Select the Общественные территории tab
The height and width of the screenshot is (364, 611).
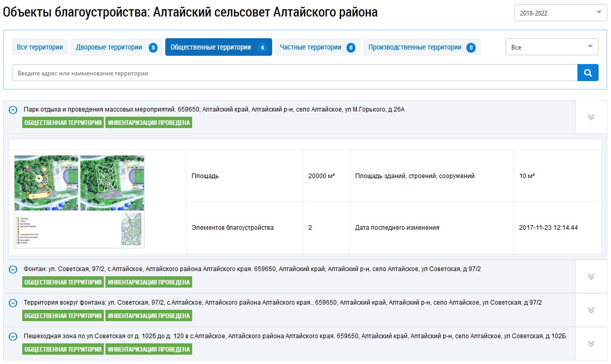click(218, 47)
